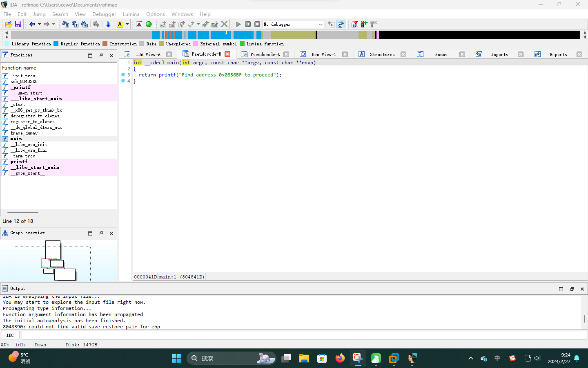588x368 pixels.
Task: Click the breakpoint dot on line 4
Action: click(123, 81)
